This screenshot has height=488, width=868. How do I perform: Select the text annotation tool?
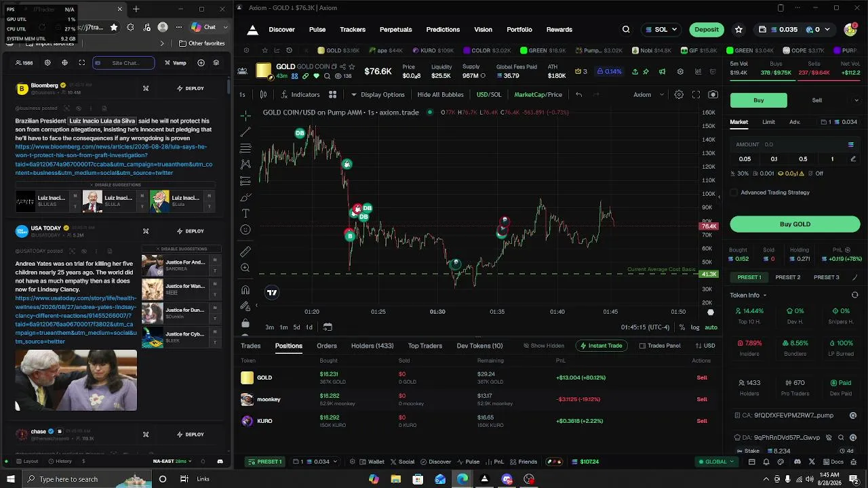pos(245,213)
